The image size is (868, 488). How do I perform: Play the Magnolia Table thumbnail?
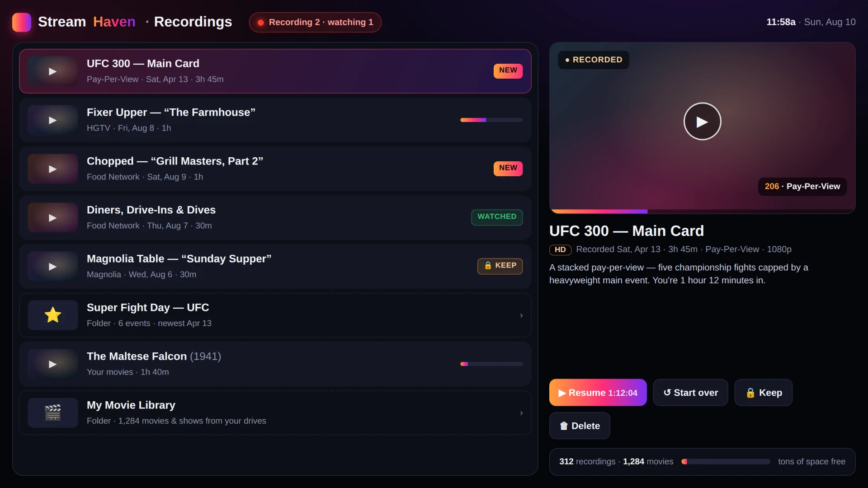point(53,267)
